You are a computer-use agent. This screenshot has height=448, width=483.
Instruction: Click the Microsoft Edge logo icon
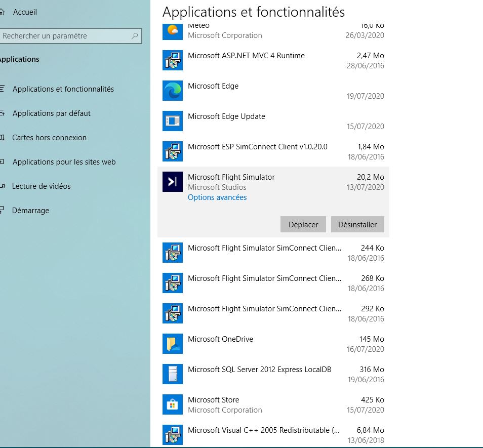(x=173, y=91)
